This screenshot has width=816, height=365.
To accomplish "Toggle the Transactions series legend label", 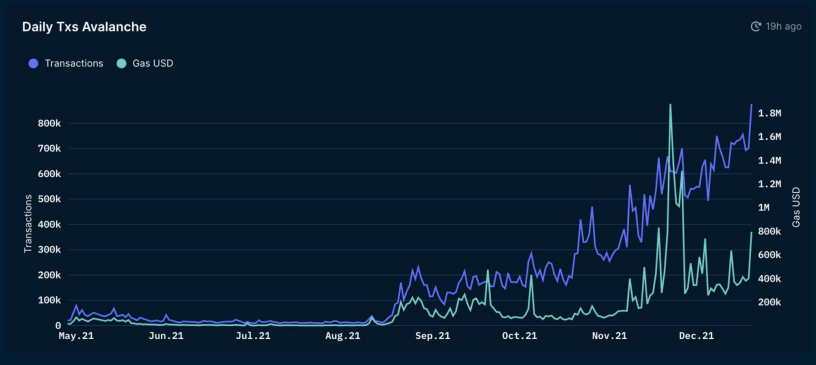I will pos(74,64).
